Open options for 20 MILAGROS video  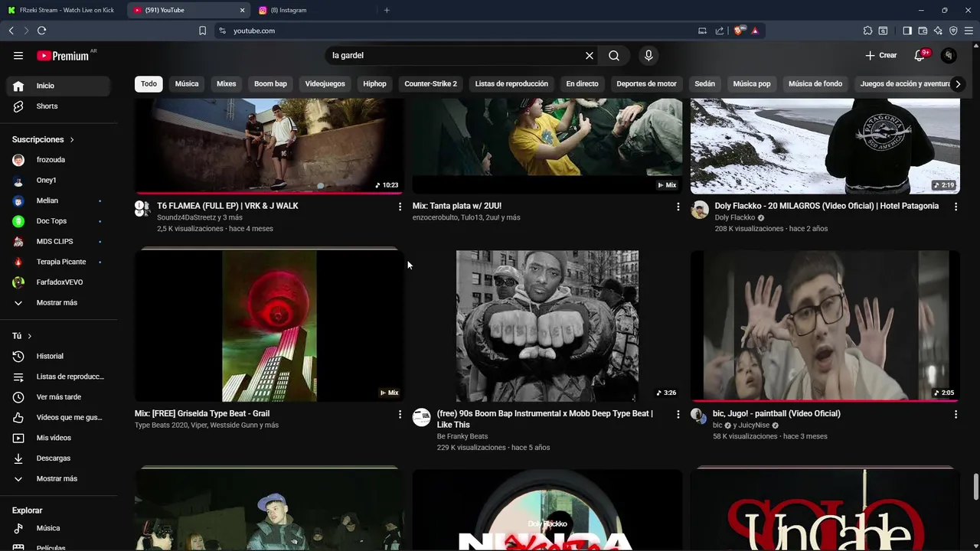pos(955,207)
